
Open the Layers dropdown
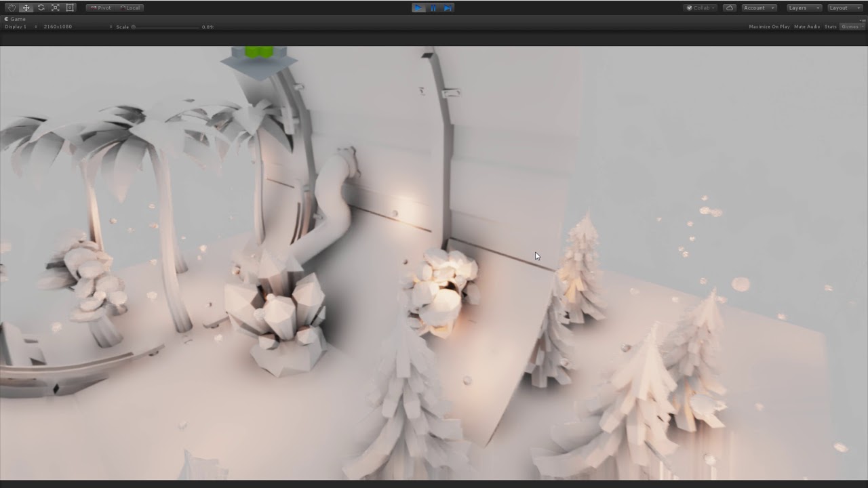pos(804,7)
